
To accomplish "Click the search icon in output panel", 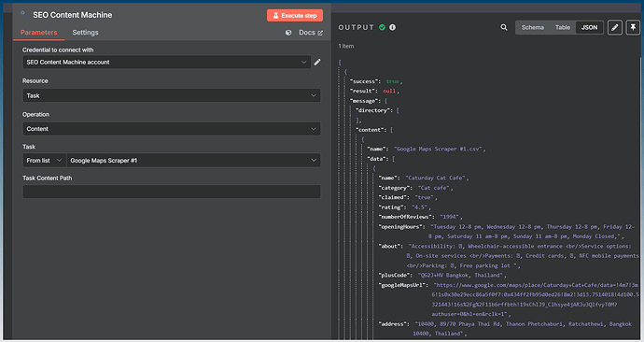I will pos(504,27).
